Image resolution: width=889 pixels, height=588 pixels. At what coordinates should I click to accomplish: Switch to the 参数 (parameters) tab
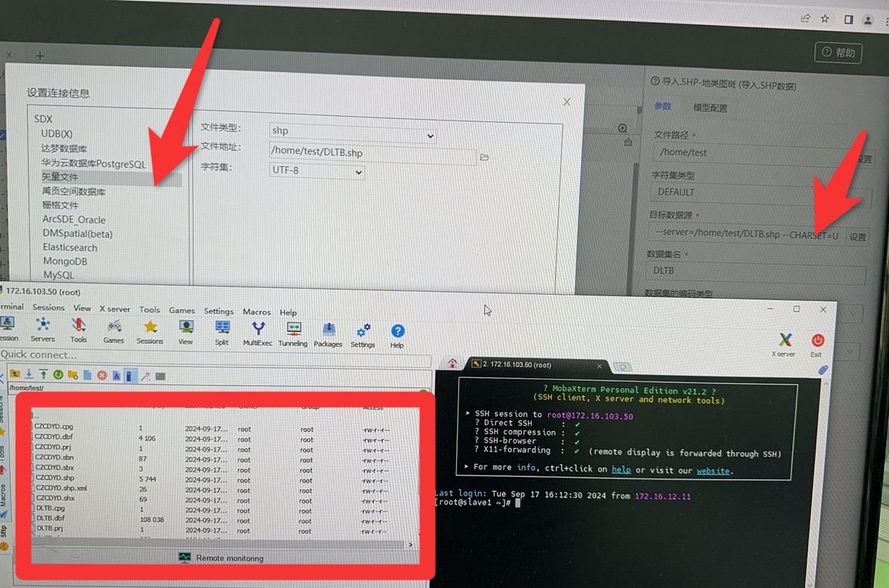click(x=663, y=106)
